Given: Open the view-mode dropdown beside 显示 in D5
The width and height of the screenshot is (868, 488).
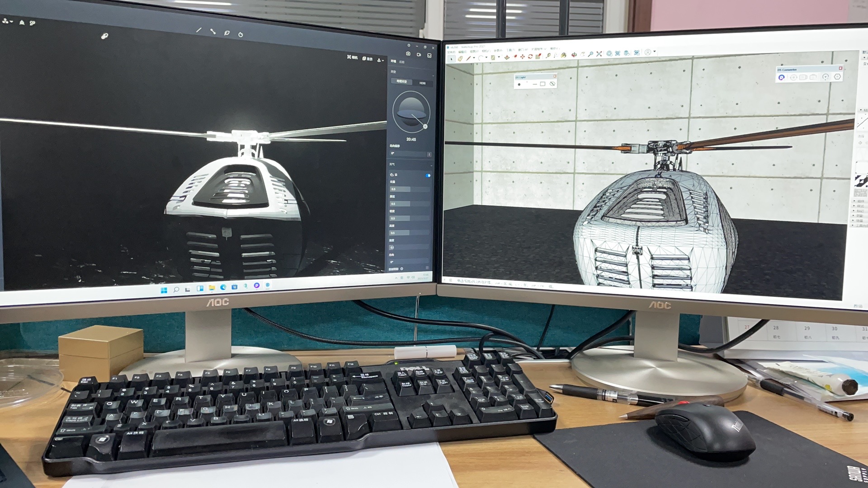Looking at the screenshot, I should coord(381,60).
